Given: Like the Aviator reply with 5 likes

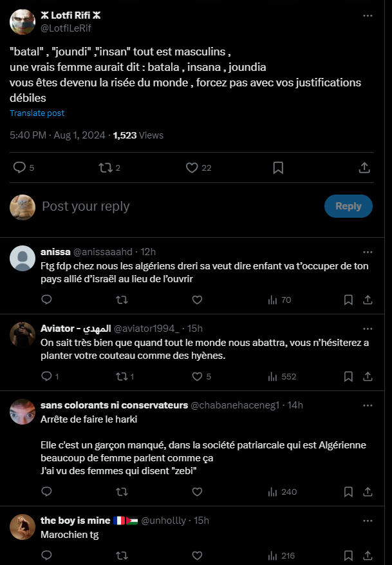Looking at the screenshot, I should click(x=198, y=376).
